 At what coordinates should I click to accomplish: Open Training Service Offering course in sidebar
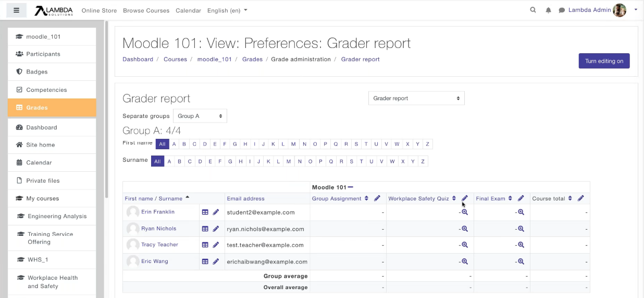coord(52,238)
